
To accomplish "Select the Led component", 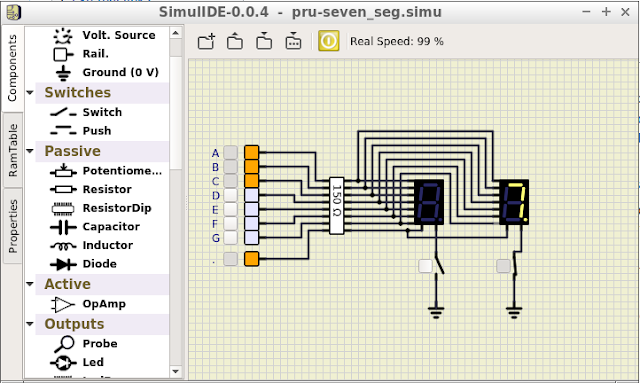I will pos(77,363).
